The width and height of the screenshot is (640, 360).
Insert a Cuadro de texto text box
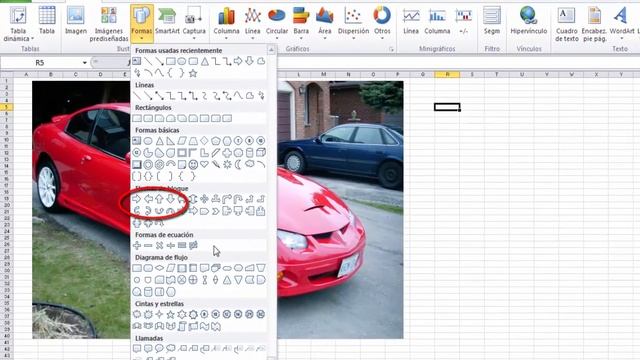click(x=567, y=24)
